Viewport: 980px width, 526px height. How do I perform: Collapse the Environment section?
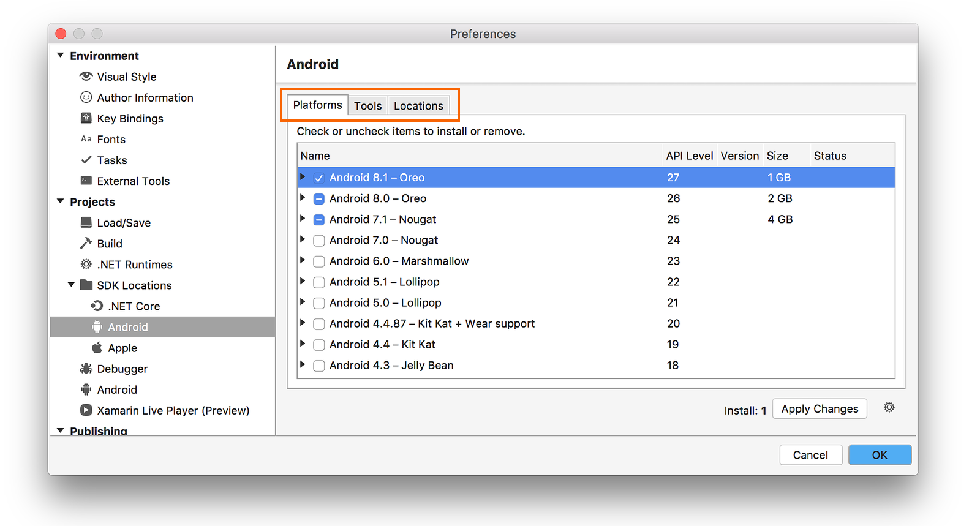60,55
